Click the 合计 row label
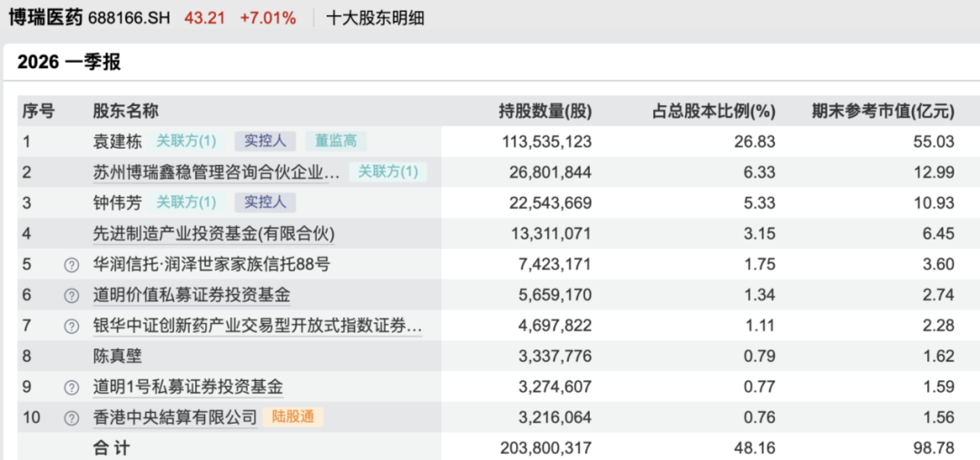This screenshot has height=460, width=980. (x=112, y=448)
